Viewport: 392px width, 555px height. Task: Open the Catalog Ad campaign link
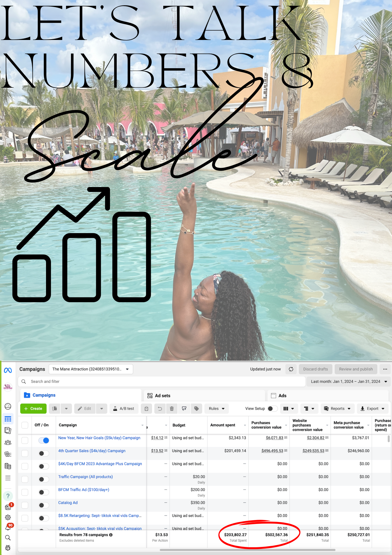click(68, 503)
